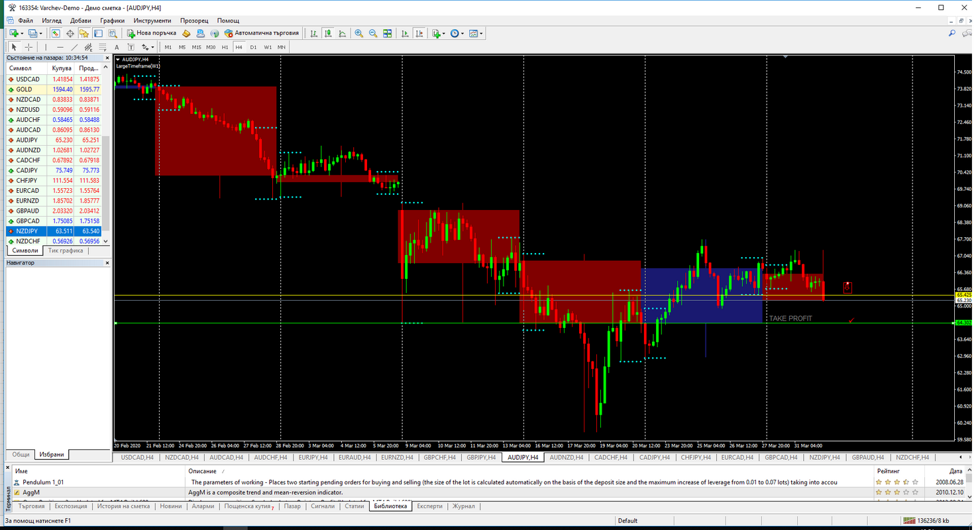Zoom out of the chart

(x=373, y=33)
